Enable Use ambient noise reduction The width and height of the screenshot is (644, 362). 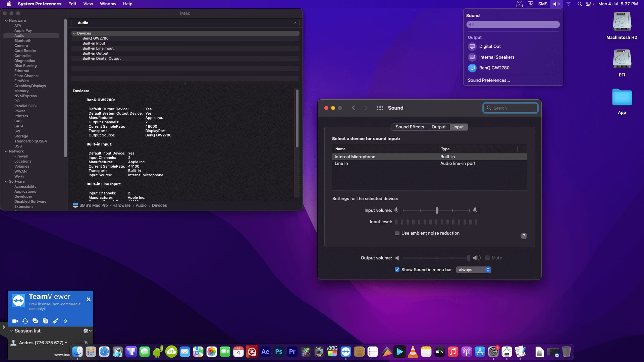pyautogui.click(x=397, y=233)
